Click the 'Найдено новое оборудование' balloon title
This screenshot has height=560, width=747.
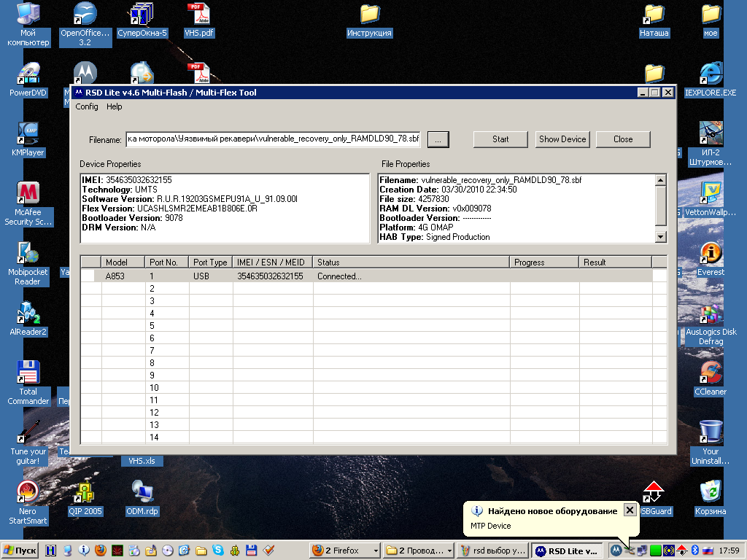[x=553, y=511]
